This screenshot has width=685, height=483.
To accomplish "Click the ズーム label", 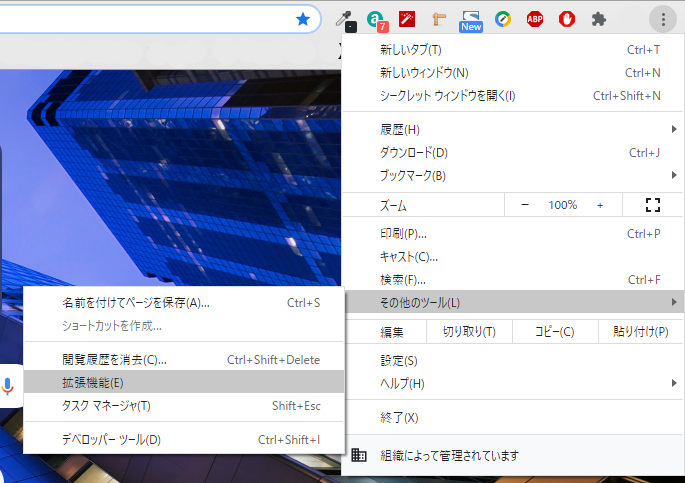I will click(393, 205).
